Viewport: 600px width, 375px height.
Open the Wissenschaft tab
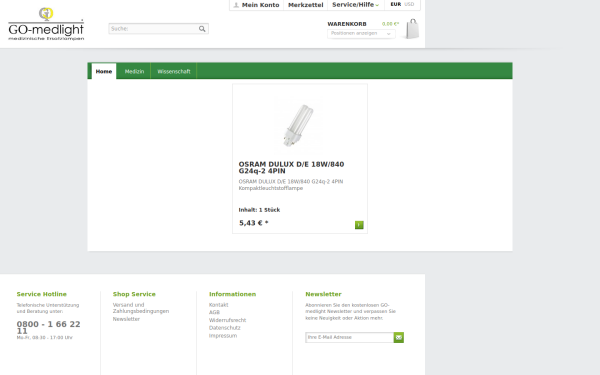(x=174, y=72)
